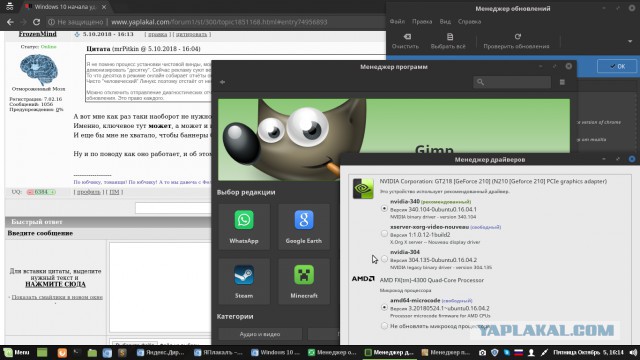640x360 pixels.
Task: Click the green show-desktop icon on the taskbar
Action: (x=42, y=352)
